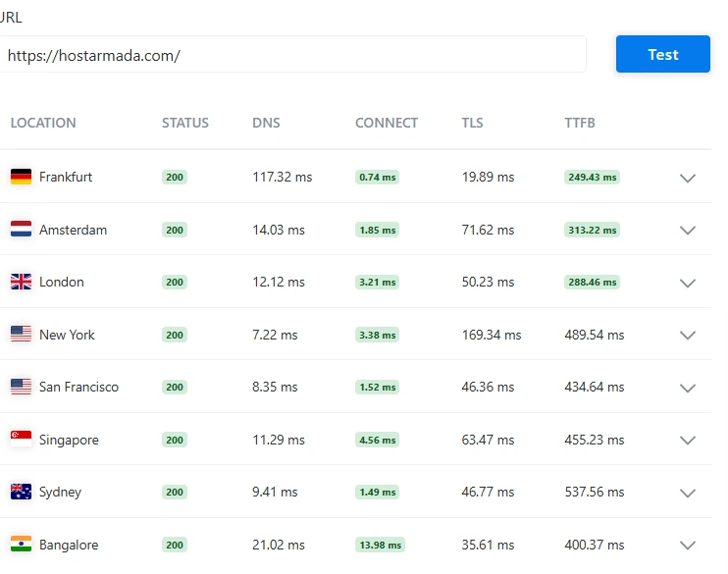Select the London location name
This screenshot has width=728, height=574.
(61, 282)
